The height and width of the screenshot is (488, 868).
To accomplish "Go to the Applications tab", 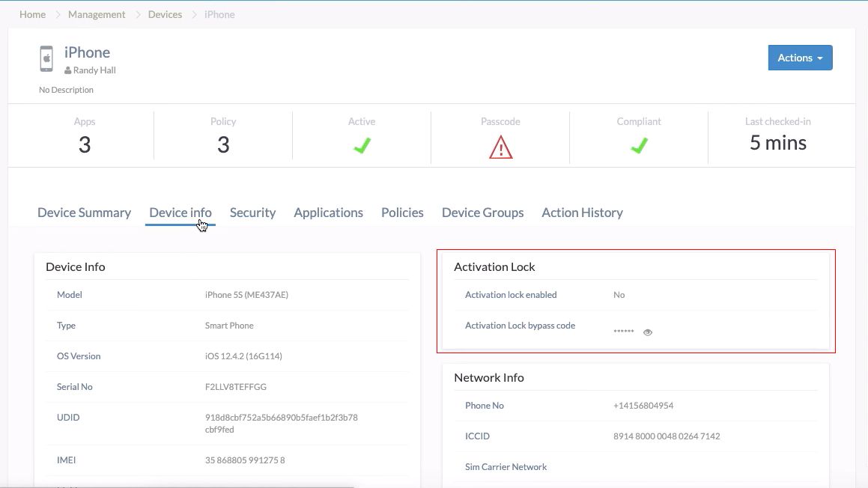I will click(x=328, y=213).
